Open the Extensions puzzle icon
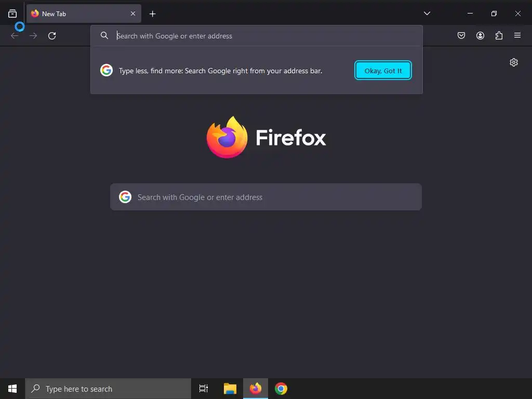The image size is (532, 399). click(499, 35)
